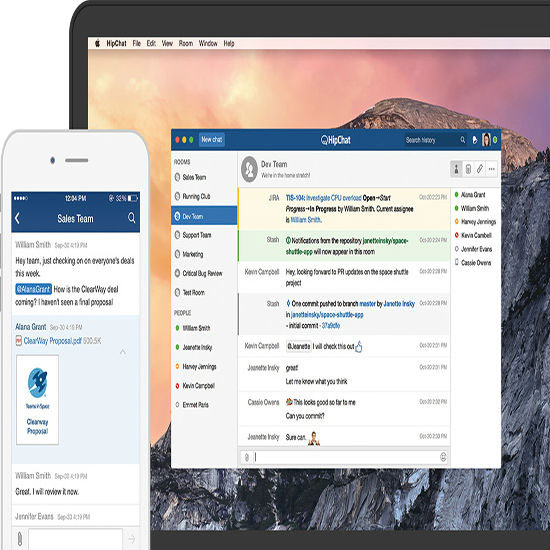
Task: Click the attach file icon in message box
Action: (247, 457)
